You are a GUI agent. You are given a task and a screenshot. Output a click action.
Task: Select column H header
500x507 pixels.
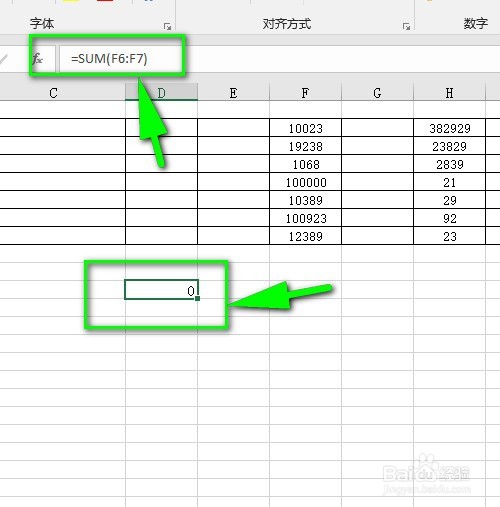click(x=449, y=92)
